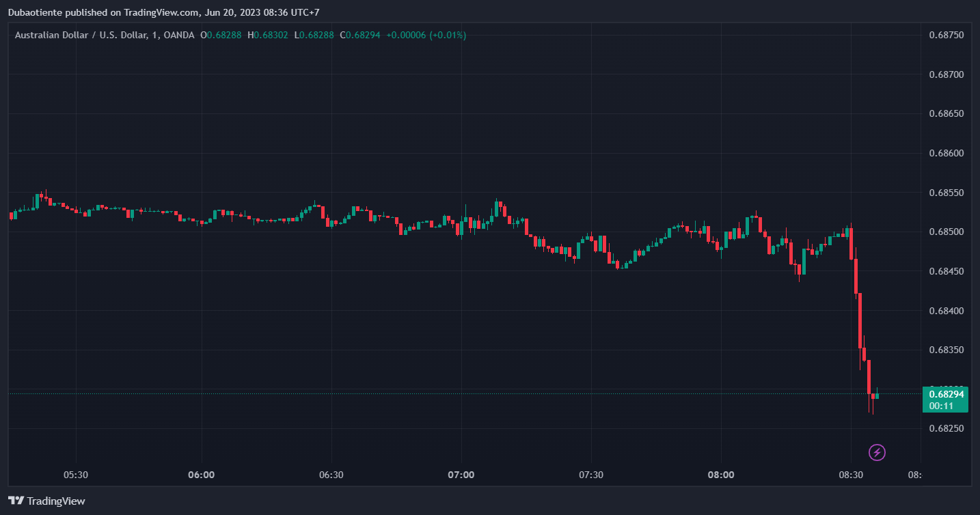This screenshot has height=515, width=980.
Task: Click the +0.00006 (+0.01%) change text
Action: 426,35
